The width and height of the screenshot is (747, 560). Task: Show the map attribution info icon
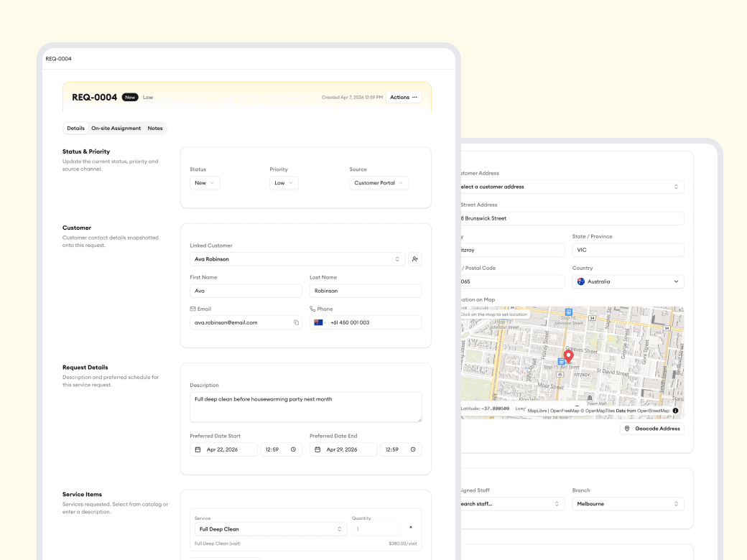coord(675,411)
